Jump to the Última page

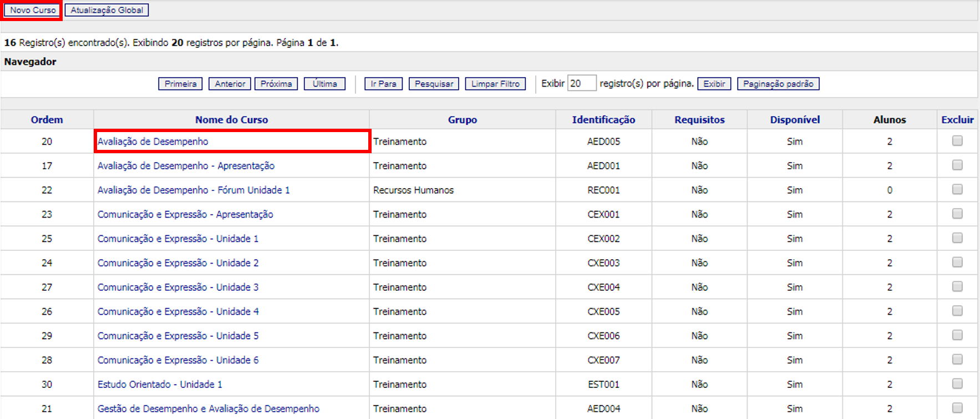[324, 84]
